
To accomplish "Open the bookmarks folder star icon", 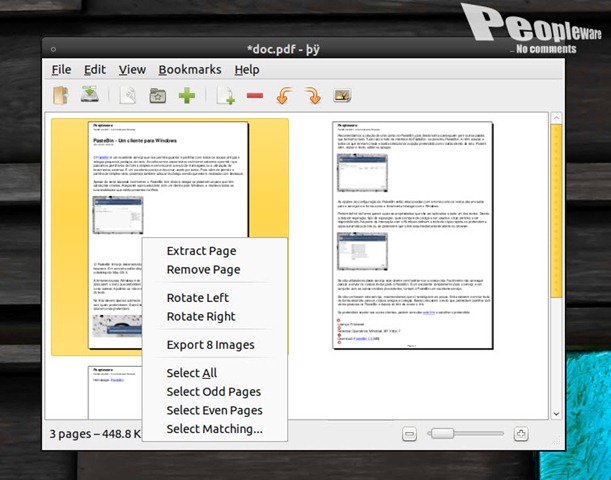I will coord(158,95).
